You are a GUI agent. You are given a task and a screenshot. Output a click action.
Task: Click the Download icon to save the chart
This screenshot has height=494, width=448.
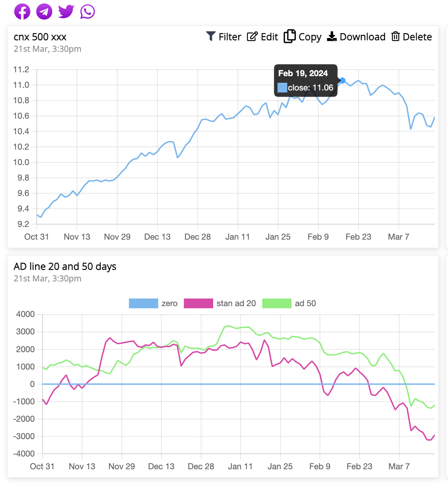[332, 36]
